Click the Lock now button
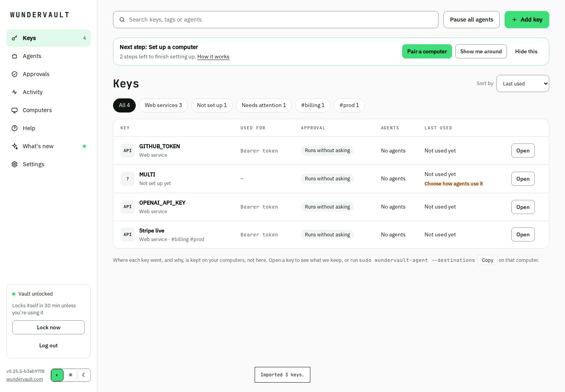The width and height of the screenshot is (565, 392). click(x=48, y=327)
